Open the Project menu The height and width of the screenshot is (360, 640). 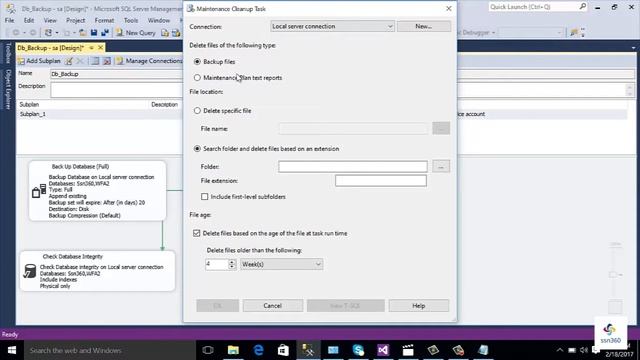click(76, 20)
